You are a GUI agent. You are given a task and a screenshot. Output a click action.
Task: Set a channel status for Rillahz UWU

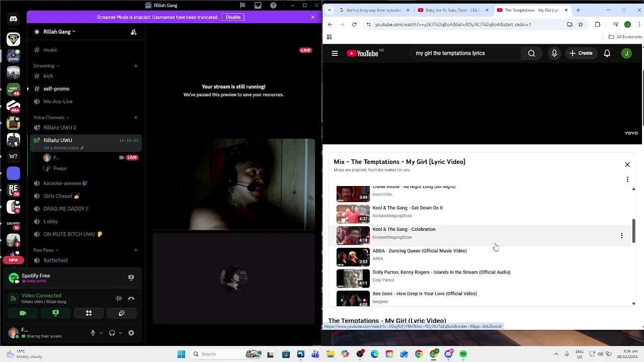pyautogui.click(x=63, y=148)
